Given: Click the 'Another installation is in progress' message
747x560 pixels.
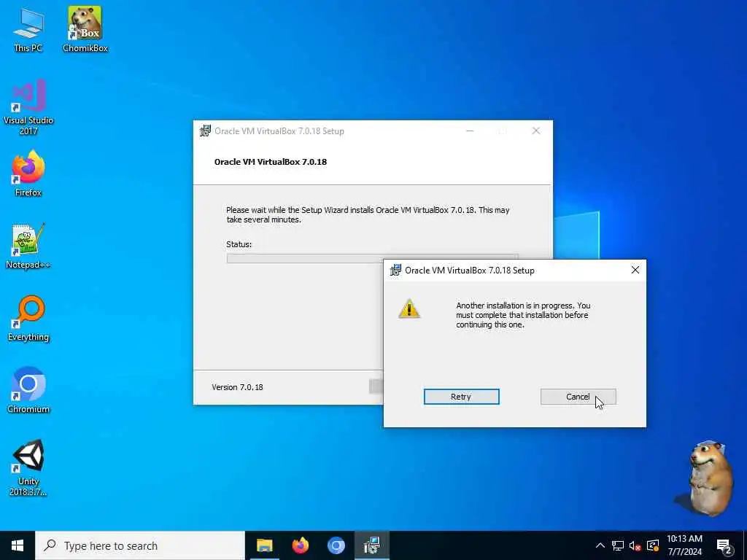Looking at the screenshot, I should tap(522, 315).
